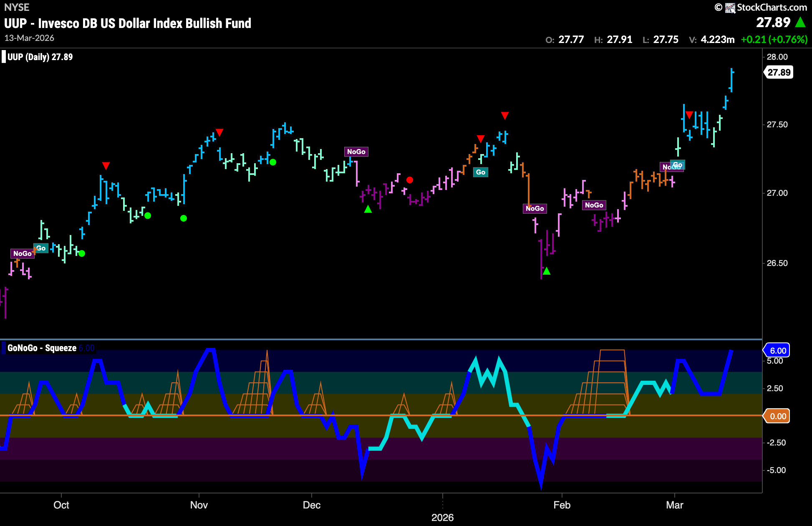
Task: Click the red triangle marker above October peak
Action: click(106, 166)
